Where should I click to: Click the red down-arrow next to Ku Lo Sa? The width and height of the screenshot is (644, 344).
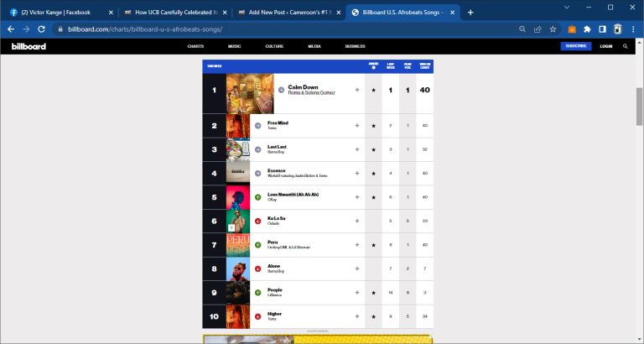[257, 221]
